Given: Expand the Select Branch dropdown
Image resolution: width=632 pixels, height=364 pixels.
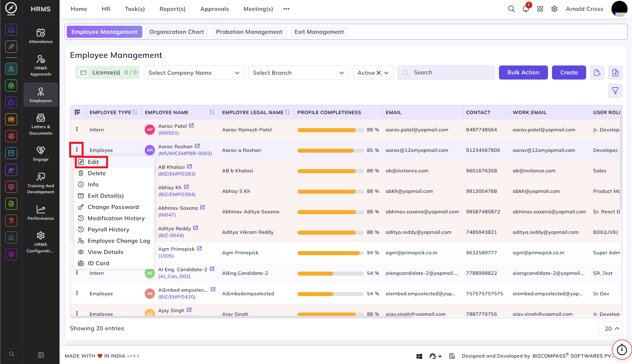Looking at the screenshot, I should point(299,73).
